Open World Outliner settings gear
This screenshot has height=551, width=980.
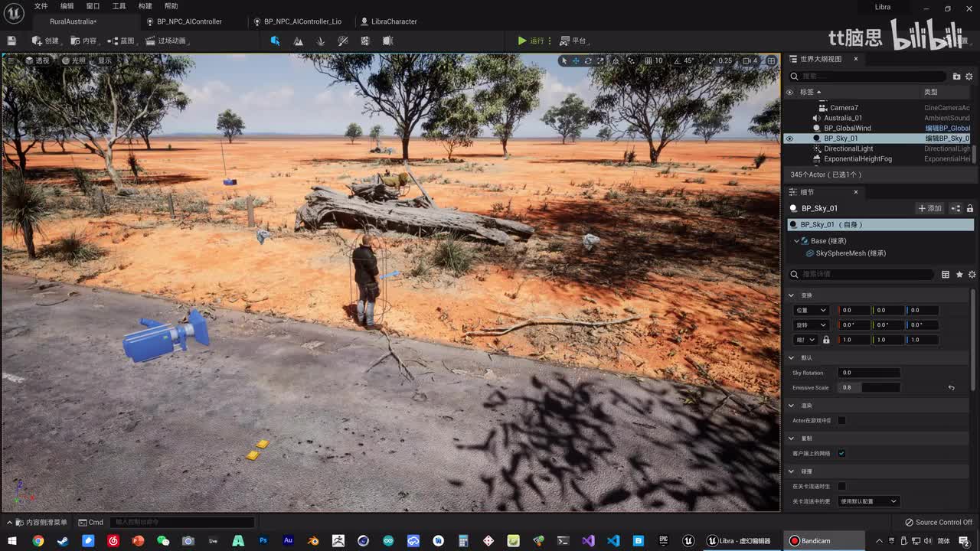969,77
